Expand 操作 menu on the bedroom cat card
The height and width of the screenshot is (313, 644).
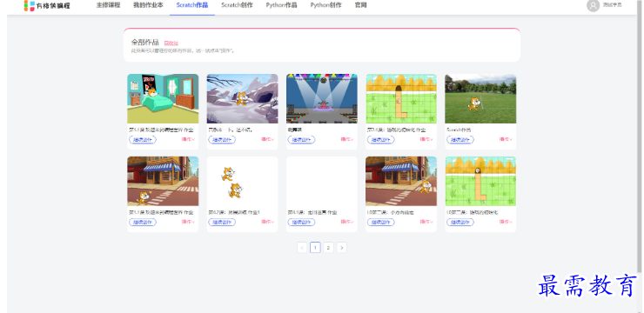tap(188, 139)
